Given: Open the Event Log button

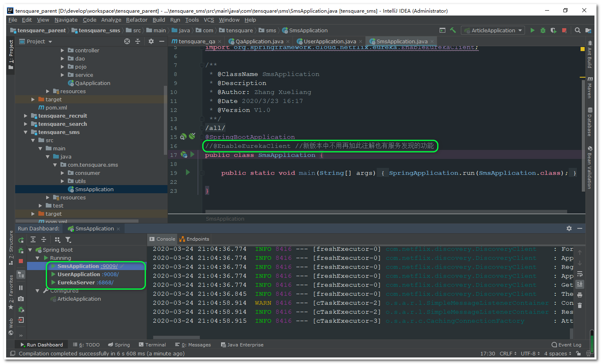Looking at the screenshot, I should coord(566,345).
